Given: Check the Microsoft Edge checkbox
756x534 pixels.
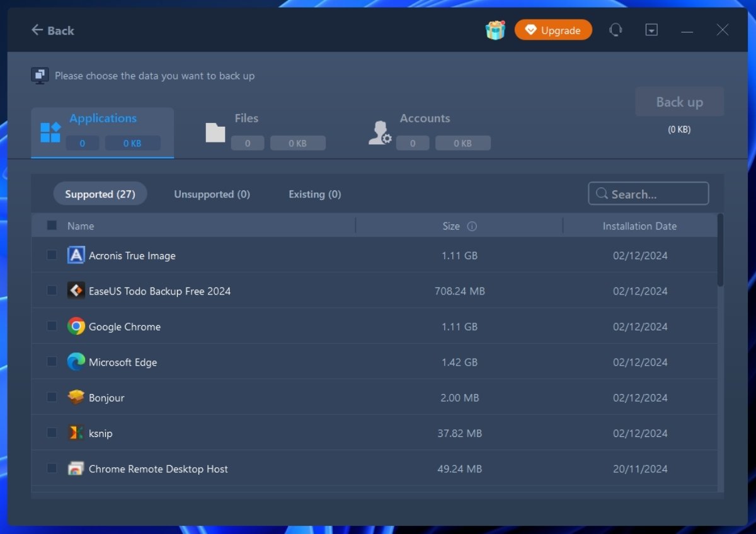Looking at the screenshot, I should [52, 361].
